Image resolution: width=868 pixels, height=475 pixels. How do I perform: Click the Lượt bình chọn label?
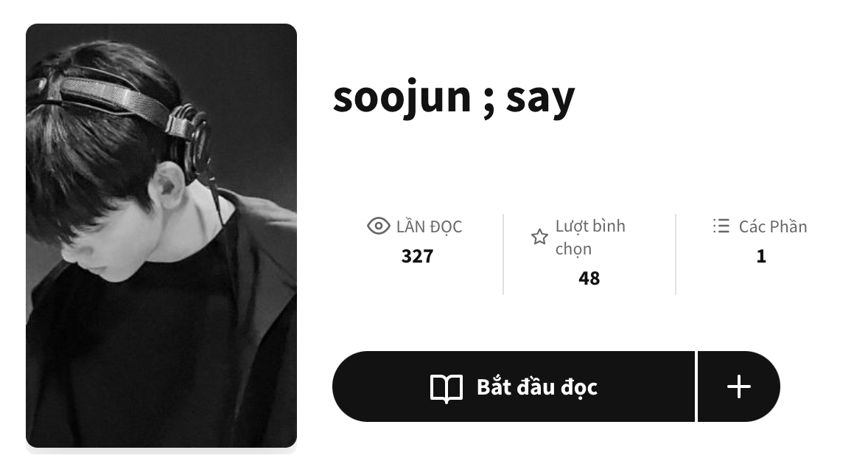(589, 237)
